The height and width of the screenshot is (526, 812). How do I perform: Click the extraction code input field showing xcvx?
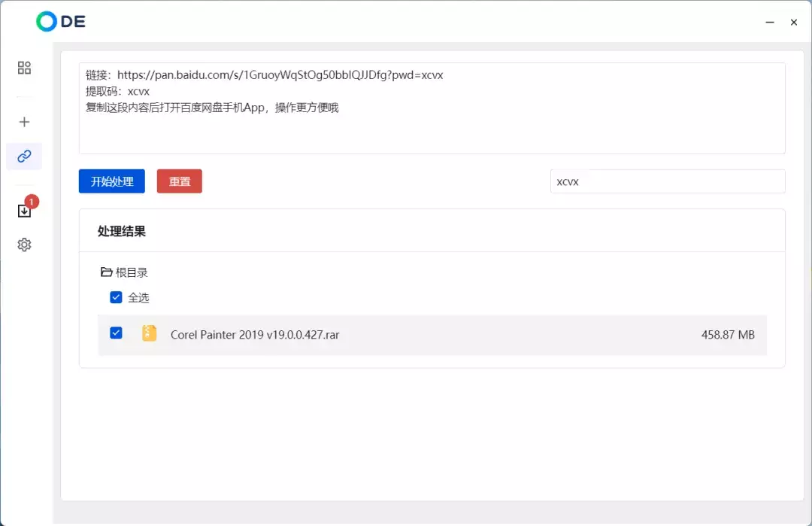point(668,181)
